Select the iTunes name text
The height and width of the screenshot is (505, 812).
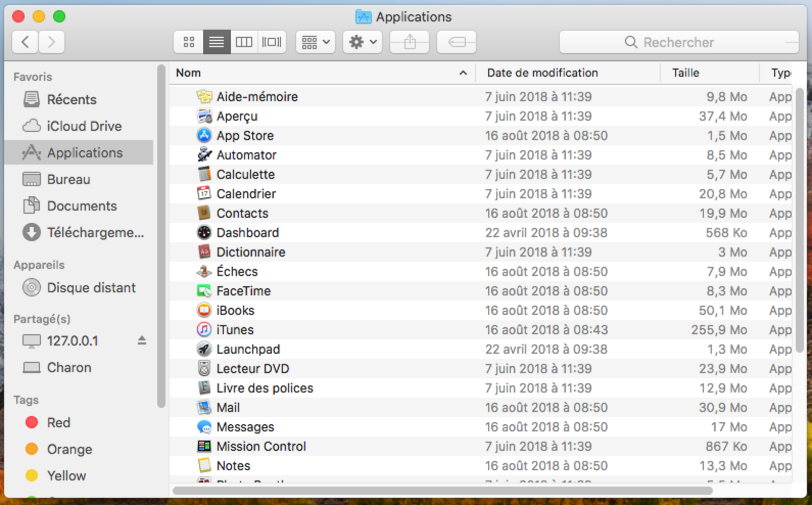coord(235,330)
